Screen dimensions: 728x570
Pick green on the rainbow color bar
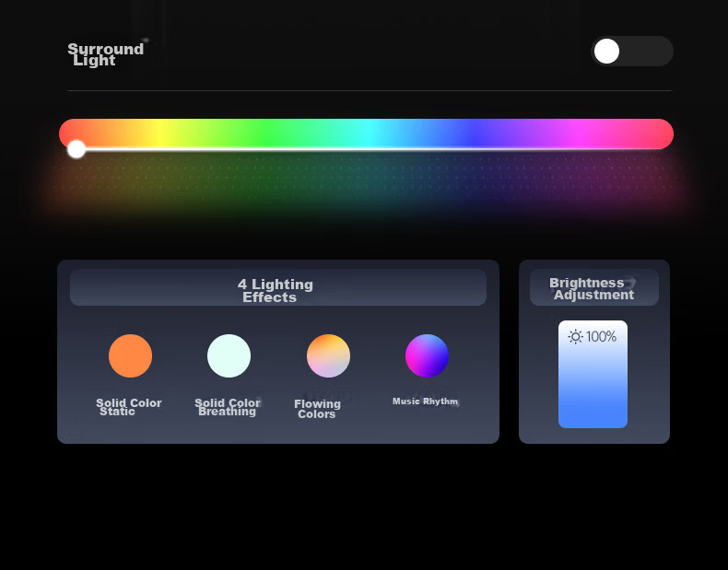263,134
